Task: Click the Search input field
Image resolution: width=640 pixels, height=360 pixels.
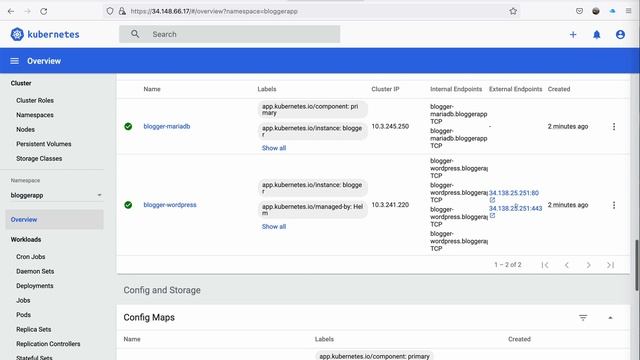Action: (229, 34)
